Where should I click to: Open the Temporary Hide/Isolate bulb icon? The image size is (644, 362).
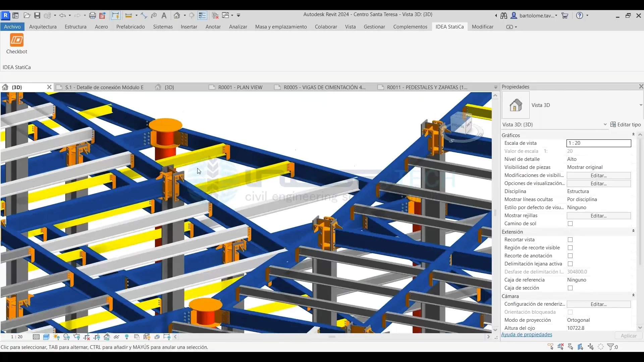pyautogui.click(x=127, y=337)
